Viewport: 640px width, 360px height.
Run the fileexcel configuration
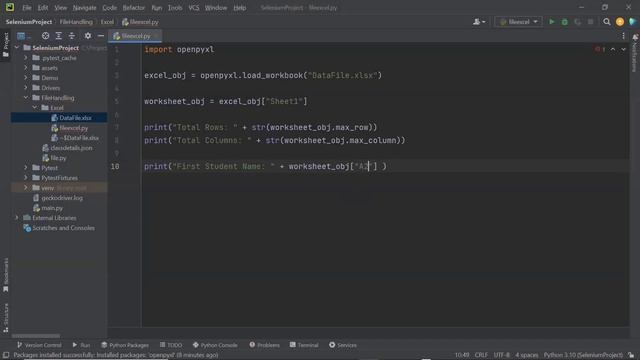551,22
